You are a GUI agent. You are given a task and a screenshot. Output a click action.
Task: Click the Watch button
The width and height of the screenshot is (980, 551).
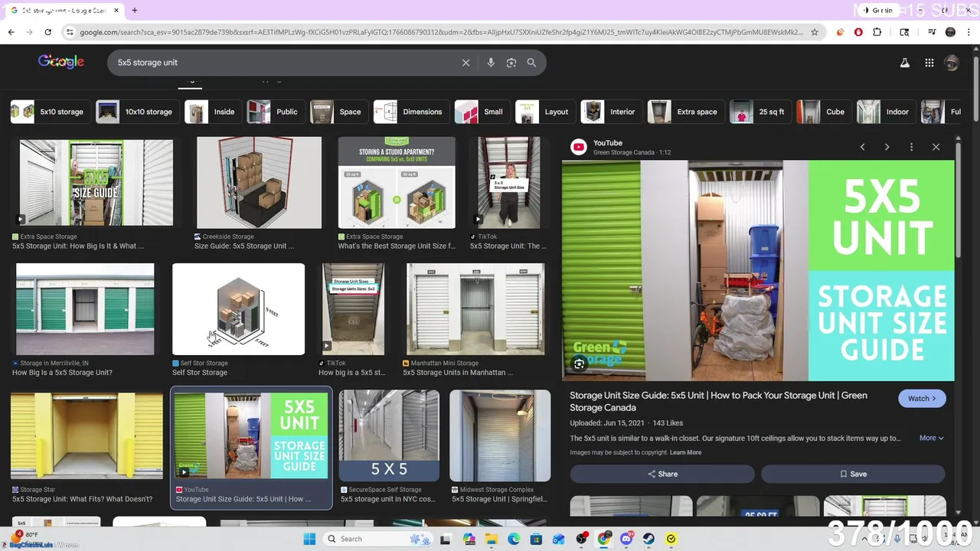coord(922,399)
